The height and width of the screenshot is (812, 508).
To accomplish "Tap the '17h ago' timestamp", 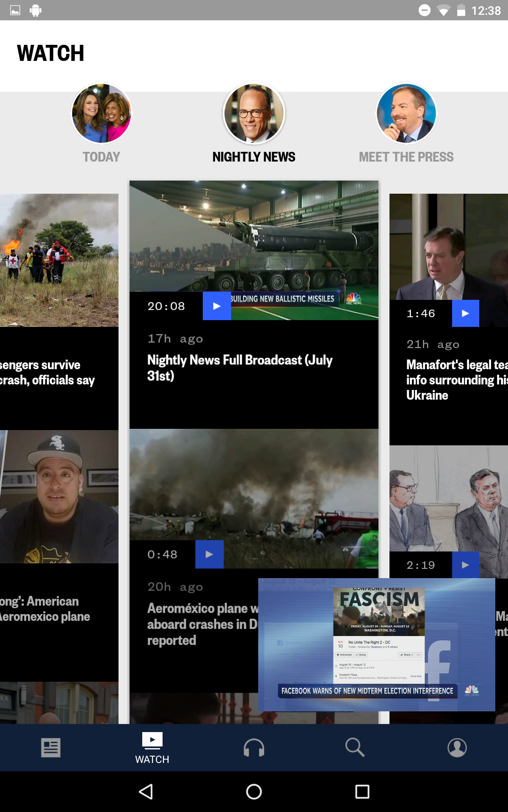I will pos(175,338).
